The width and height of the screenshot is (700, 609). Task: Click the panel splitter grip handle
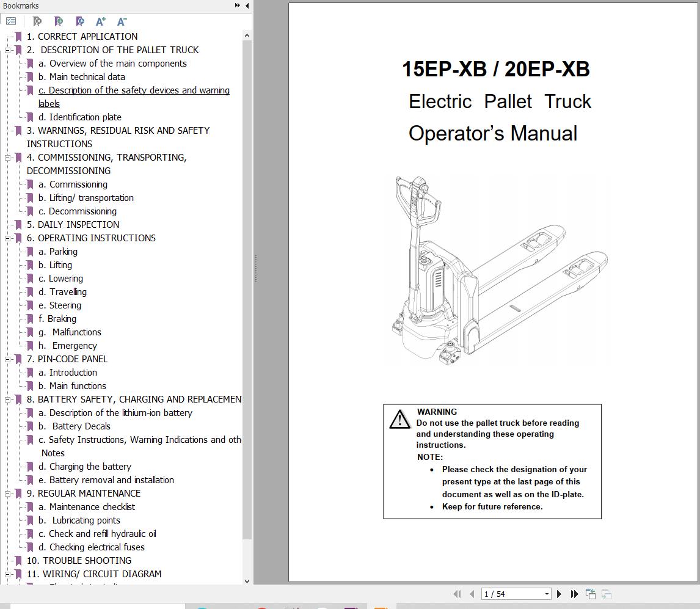pos(257,268)
